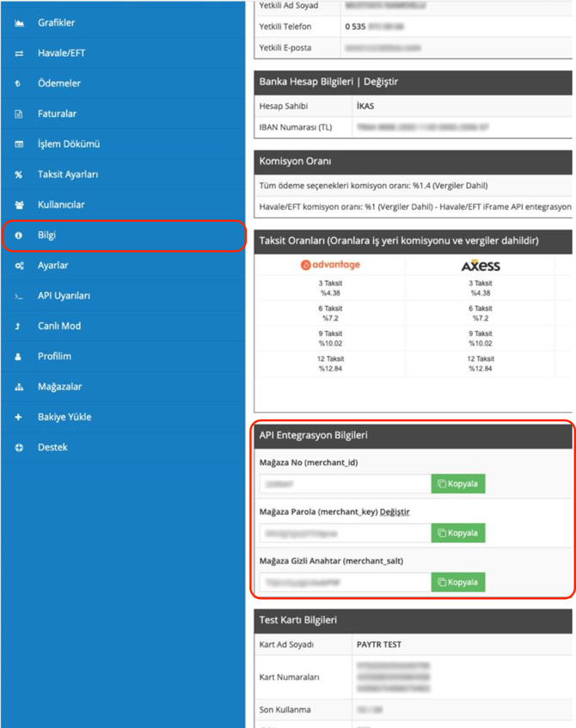Image resolution: width=576 pixels, height=728 pixels.
Task: Click the Taksit Ayarları percent icon
Action: coord(19,174)
